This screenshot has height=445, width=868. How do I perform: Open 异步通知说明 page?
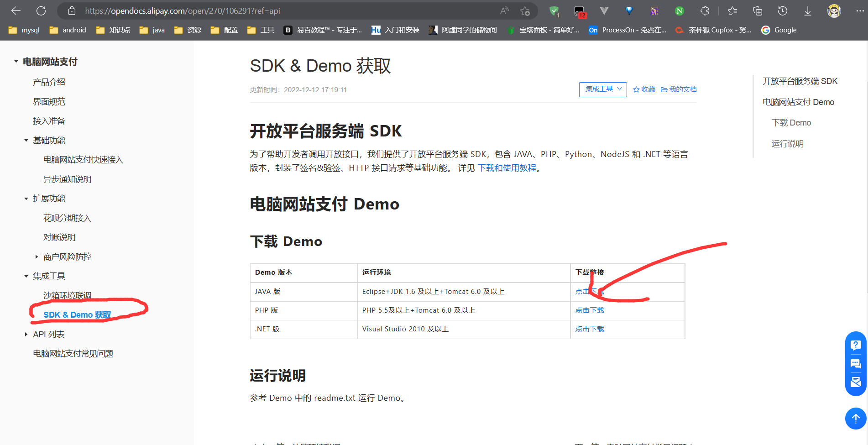(67, 179)
